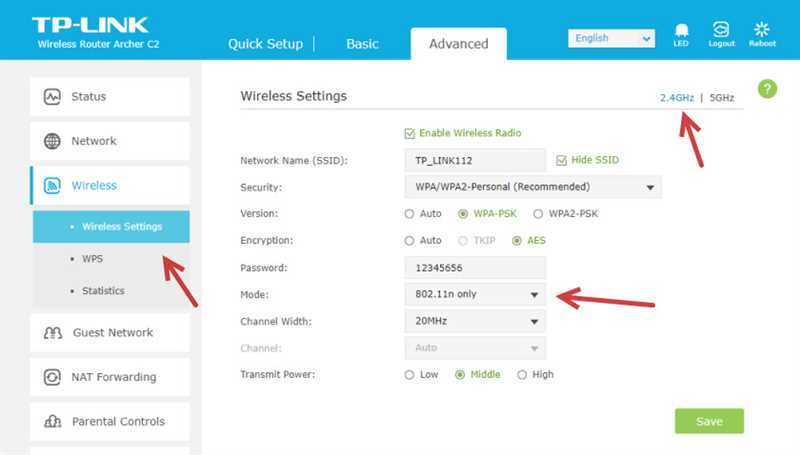Select AES encryption radio

516,241
